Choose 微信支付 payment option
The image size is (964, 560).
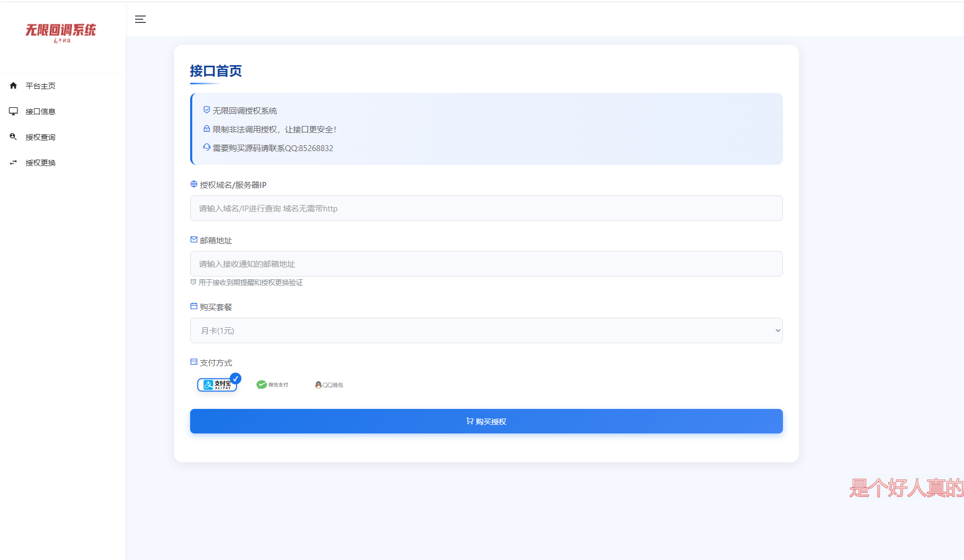pyautogui.click(x=273, y=384)
